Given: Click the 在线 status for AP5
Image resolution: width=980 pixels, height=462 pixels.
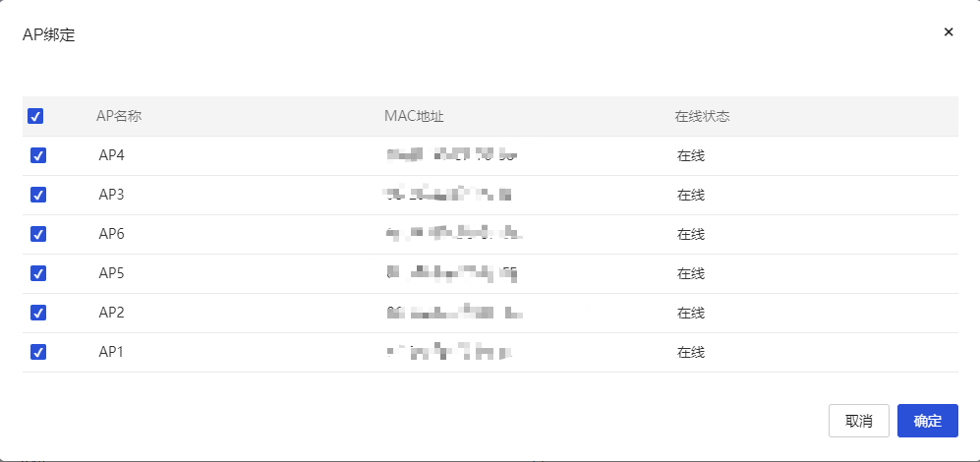Looking at the screenshot, I should point(691,273).
